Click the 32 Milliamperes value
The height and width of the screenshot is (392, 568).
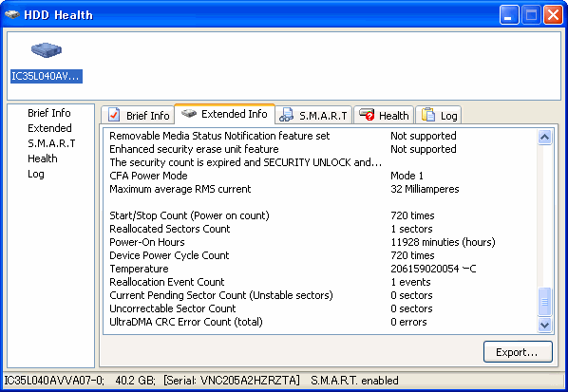[425, 189]
